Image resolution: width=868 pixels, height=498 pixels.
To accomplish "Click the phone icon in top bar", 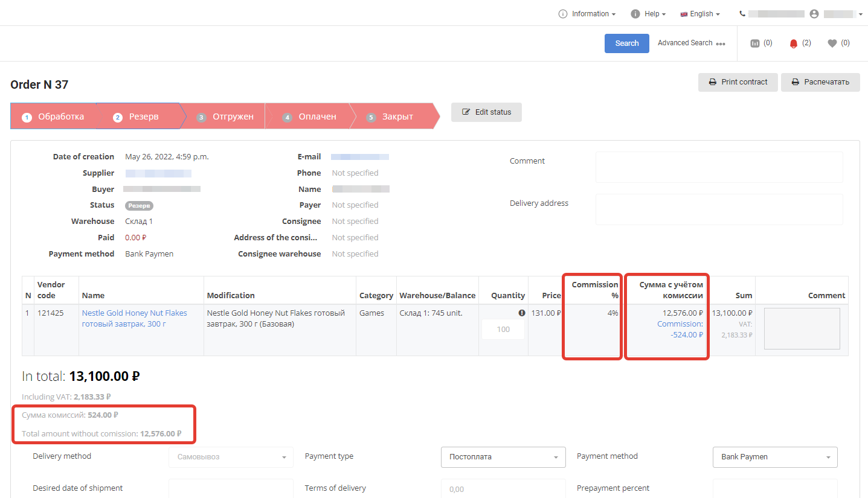I will pos(742,14).
